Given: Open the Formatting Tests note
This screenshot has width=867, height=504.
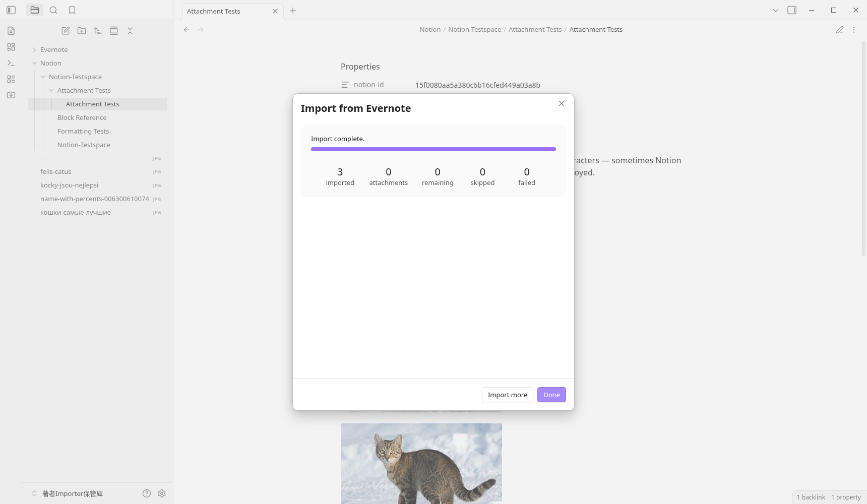Looking at the screenshot, I should 83,131.
